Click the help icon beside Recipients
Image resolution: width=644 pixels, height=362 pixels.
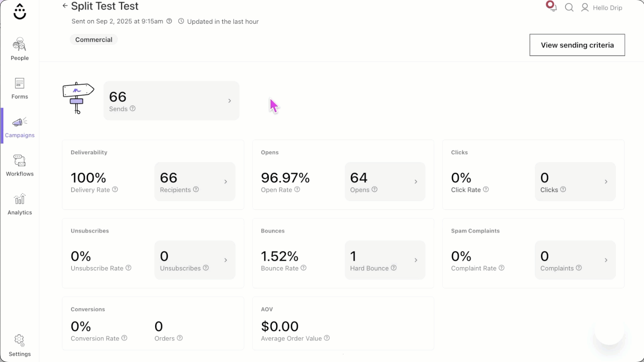pyautogui.click(x=196, y=189)
